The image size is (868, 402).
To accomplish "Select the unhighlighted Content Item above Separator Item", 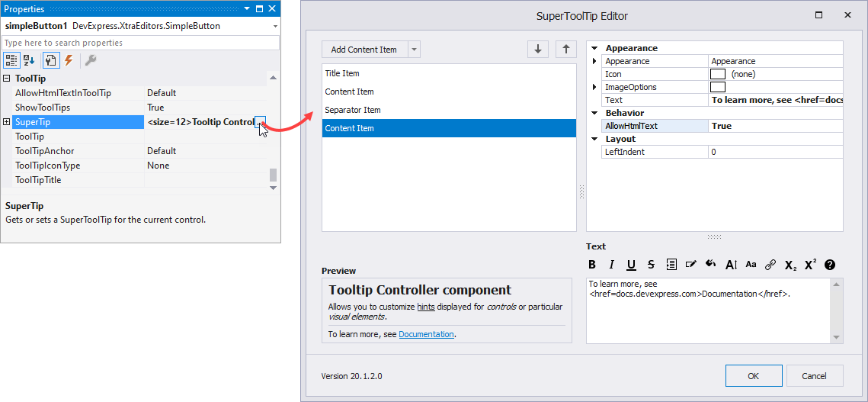I will point(449,92).
